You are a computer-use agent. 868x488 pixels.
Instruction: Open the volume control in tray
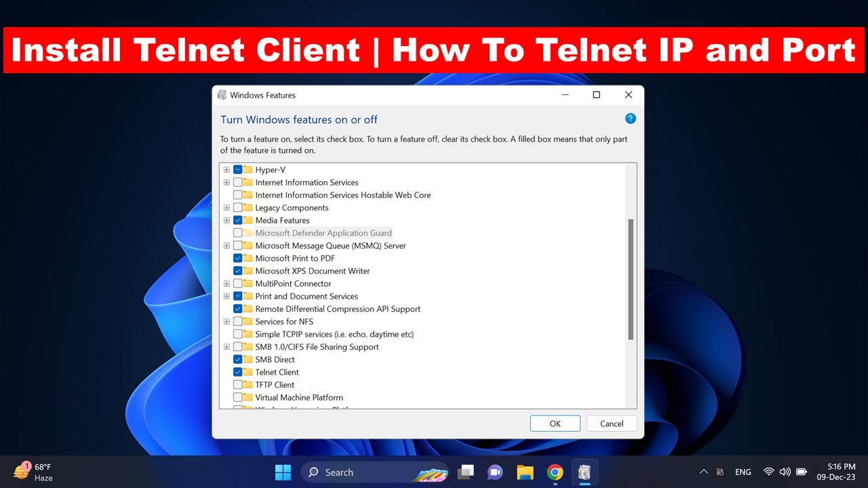(x=785, y=472)
